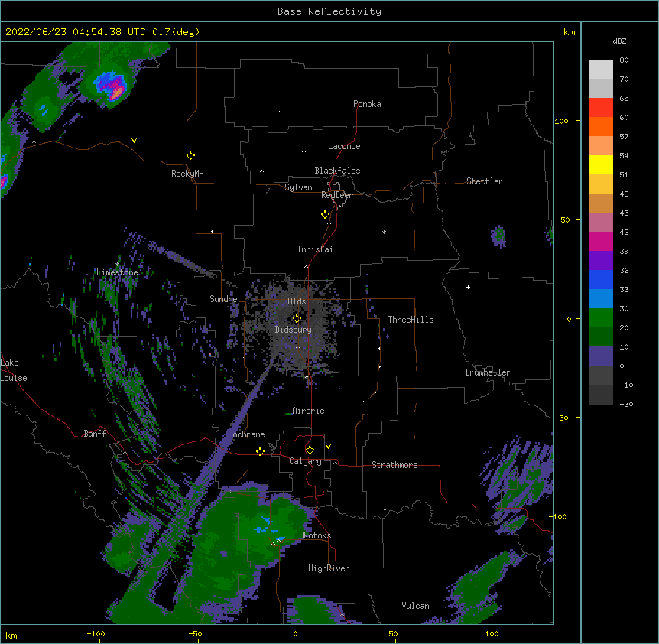
Task: Click the Sylvan label
Action: pos(298,187)
